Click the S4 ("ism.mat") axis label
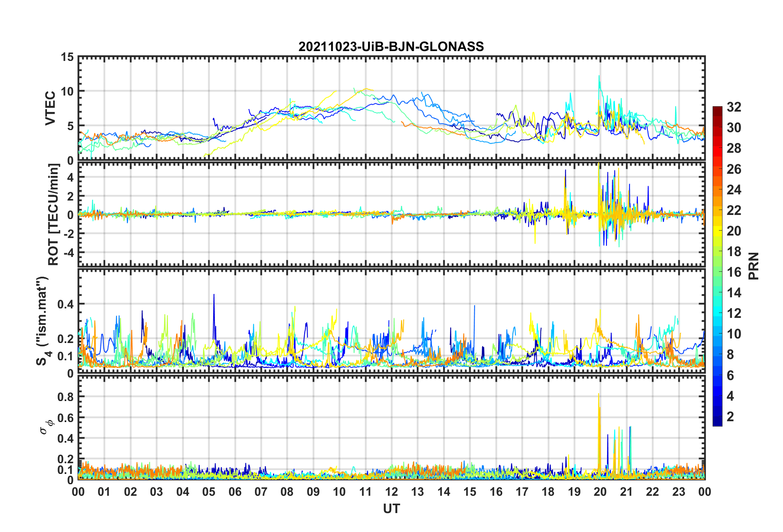The image size is (783, 532). pyautogui.click(x=42, y=321)
